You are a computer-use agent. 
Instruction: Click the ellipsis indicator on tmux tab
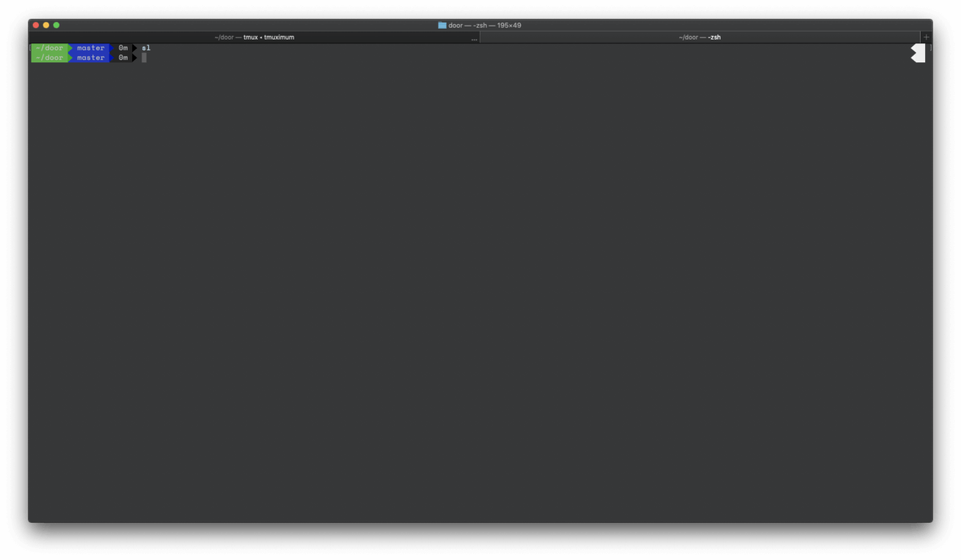[474, 39]
